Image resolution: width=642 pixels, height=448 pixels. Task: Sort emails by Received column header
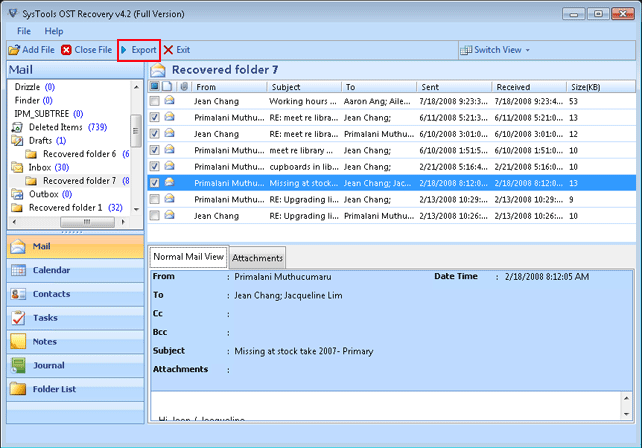[513, 87]
